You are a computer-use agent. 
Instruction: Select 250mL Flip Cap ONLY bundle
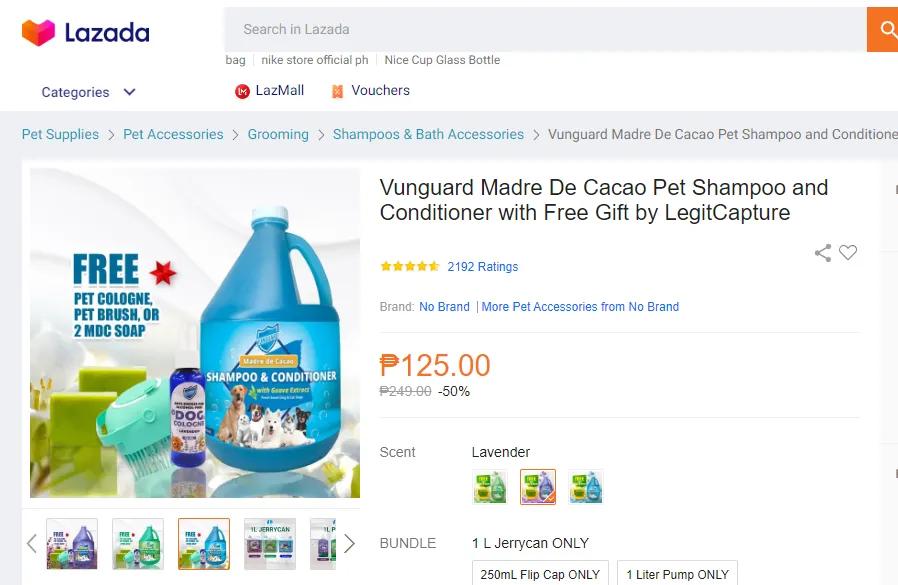pos(540,574)
